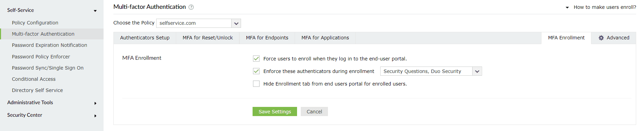The width and height of the screenshot is (644, 131).
Task: Open Password Sync/Single Sign On
Action: click(x=48, y=68)
